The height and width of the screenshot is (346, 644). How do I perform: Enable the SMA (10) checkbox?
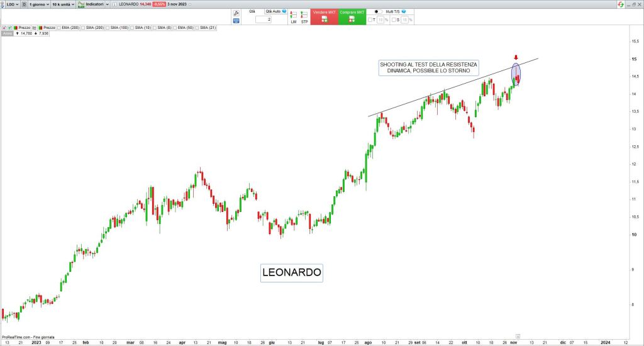[132, 28]
